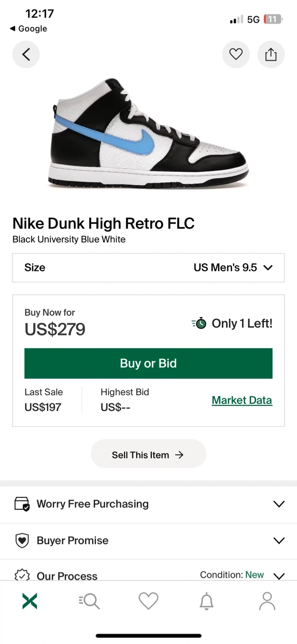This screenshot has width=297, height=644.
Task: Expand the Buyer Promise section
Action: [279, 541]
